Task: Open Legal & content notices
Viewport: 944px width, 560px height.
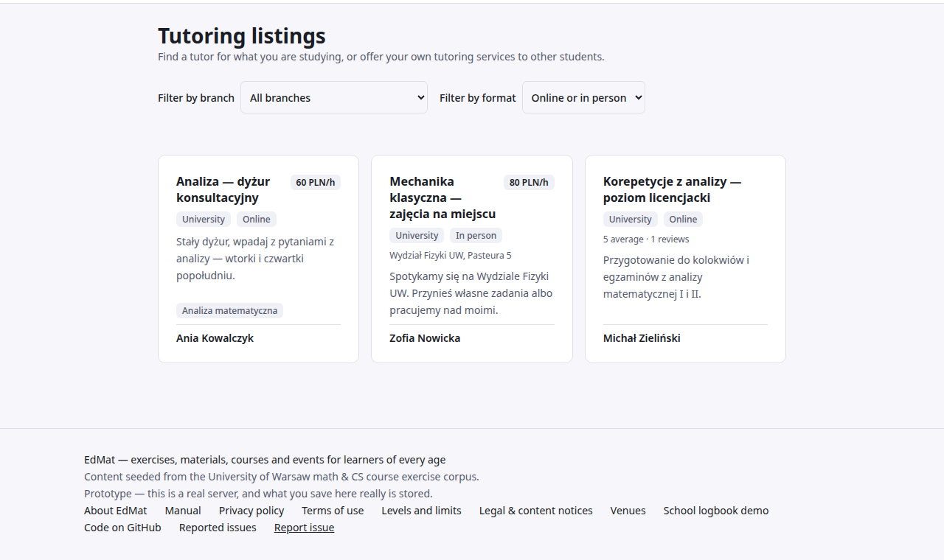Action: tap(536, 511)
